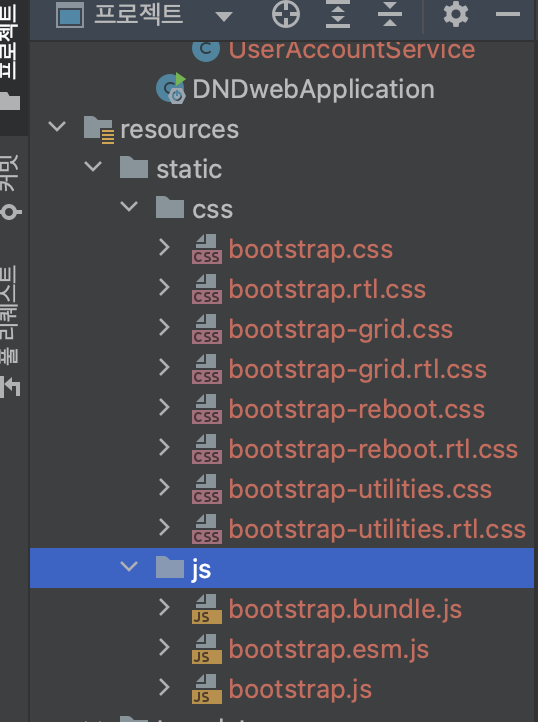Expand the bootstrap.css node
This screenshot has width=538, height=722.
(164, 247)
